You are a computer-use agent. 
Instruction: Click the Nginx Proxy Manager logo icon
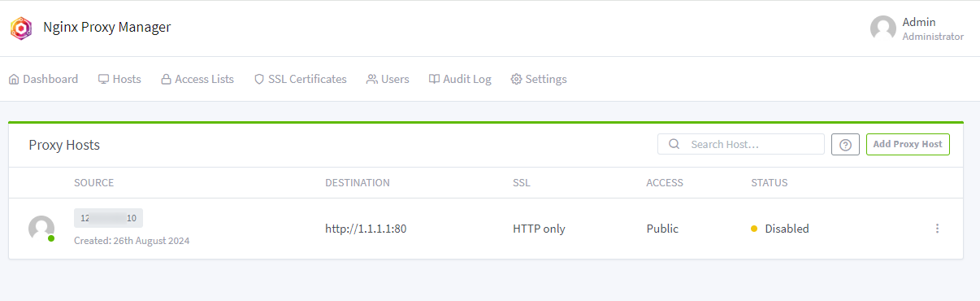tap(21, 28)
